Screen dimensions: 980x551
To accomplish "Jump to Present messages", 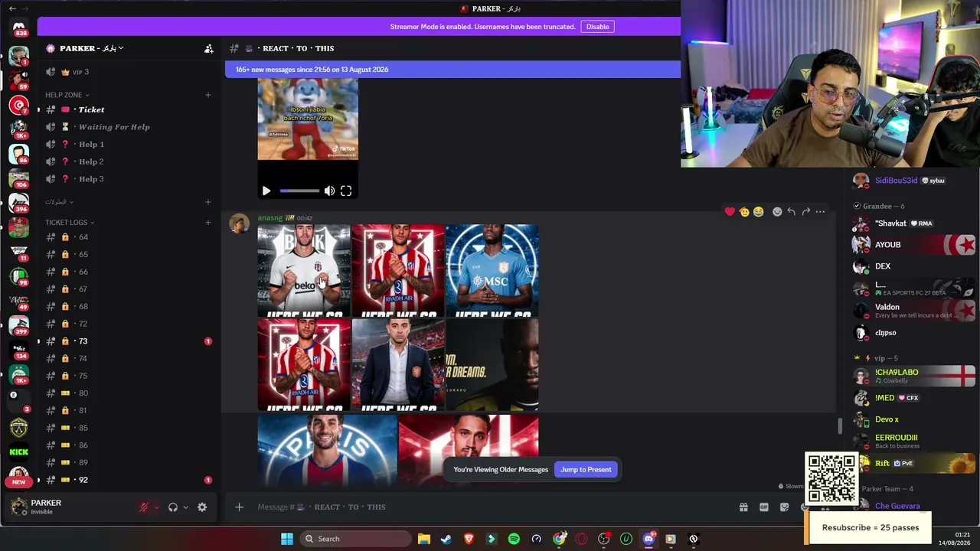I will [x=586, y=470].
